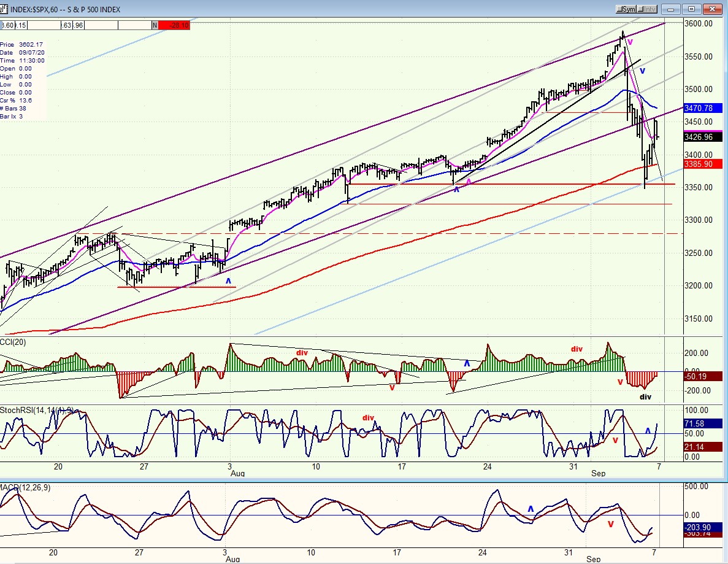Click the magenta V marker at price peak

pyautogui.click(x=630, y=42)
